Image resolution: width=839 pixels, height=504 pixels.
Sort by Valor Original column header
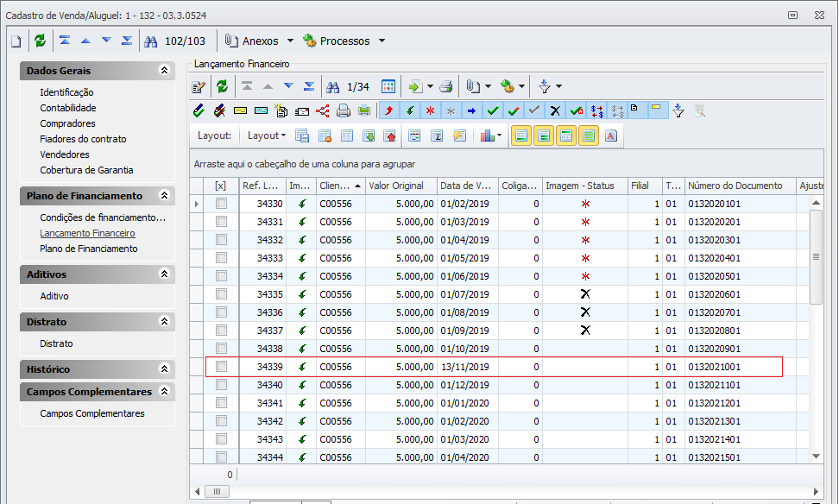coord(401,186)
